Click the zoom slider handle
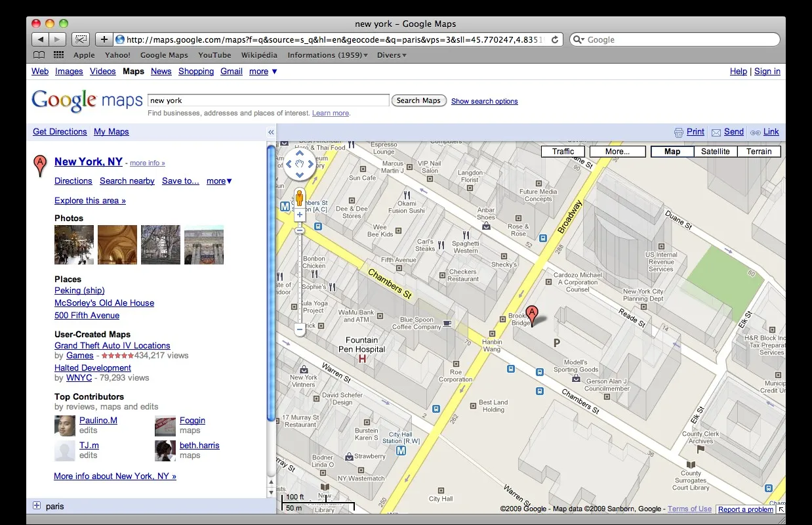This screenshot has width=812, height=525. point(300,230)
